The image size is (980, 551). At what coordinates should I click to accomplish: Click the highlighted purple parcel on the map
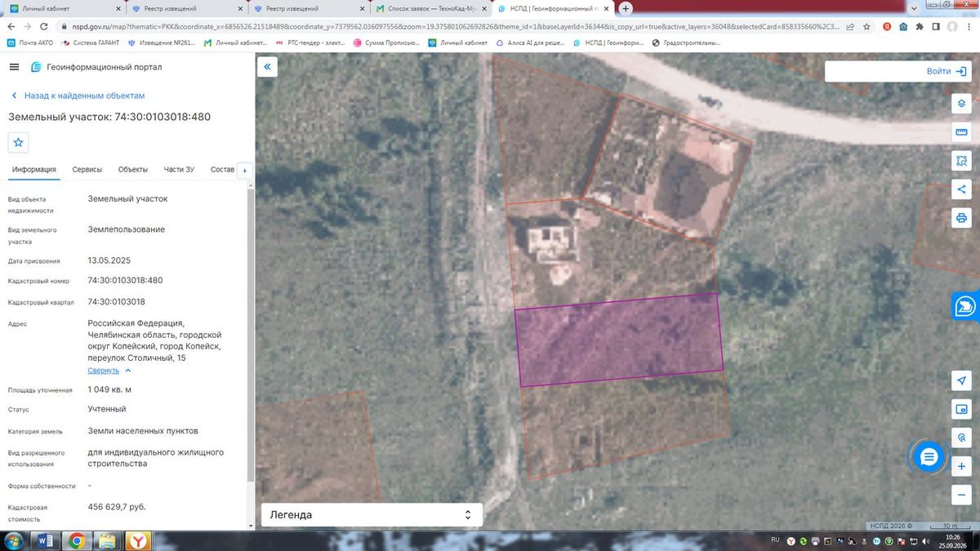[x=619, y=334]
